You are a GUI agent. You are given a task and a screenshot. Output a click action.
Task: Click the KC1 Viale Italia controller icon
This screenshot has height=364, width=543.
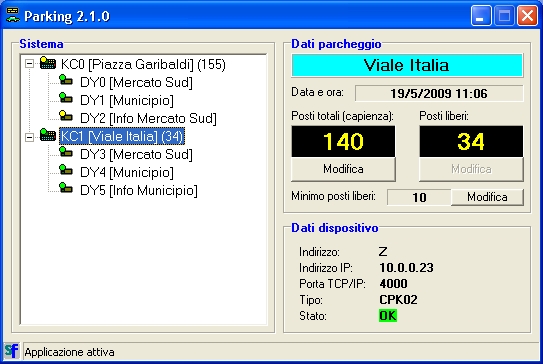click(48, 135)
